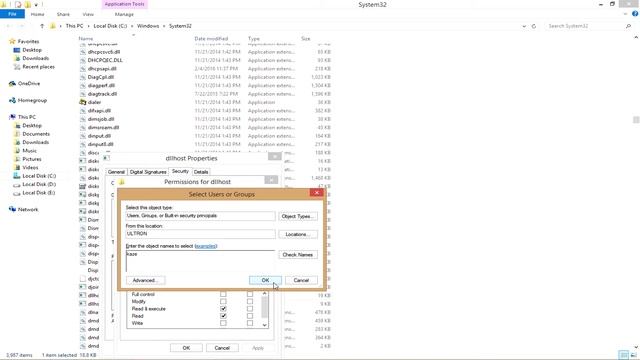Expand the breadcrumb chevron after Local Disk (C:)
The width and height of the screenshot is (640, 360).
[132, 26]
